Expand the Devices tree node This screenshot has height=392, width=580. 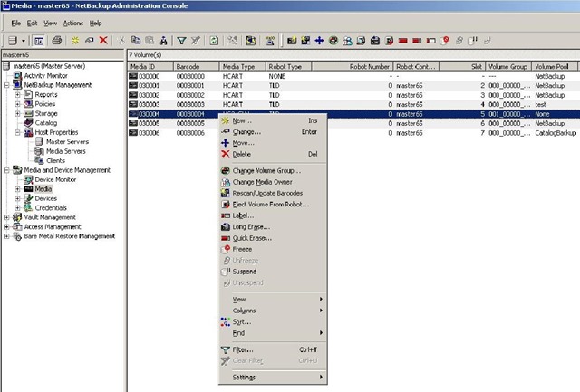tap(17, 198)
